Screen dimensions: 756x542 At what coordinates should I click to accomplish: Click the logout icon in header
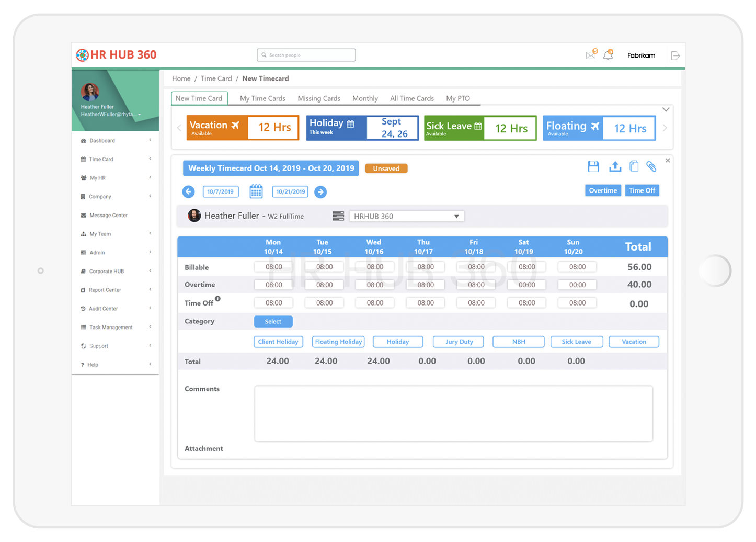click(x=675, y=55)
